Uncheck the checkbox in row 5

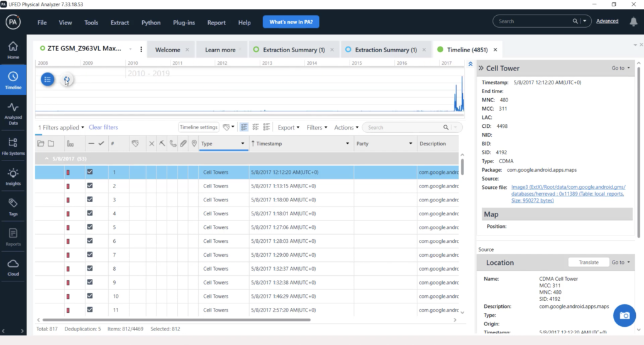[x=89, y=227]
